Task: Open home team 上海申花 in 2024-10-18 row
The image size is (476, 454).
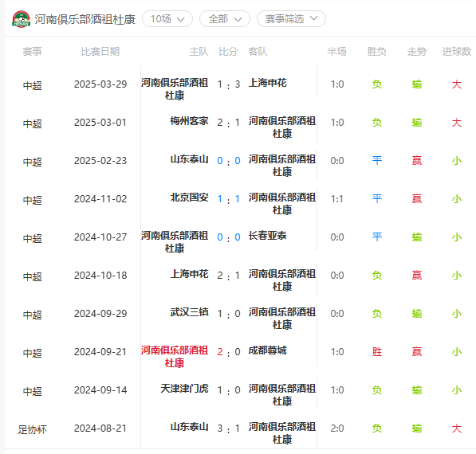Action: tap(189, 274)
